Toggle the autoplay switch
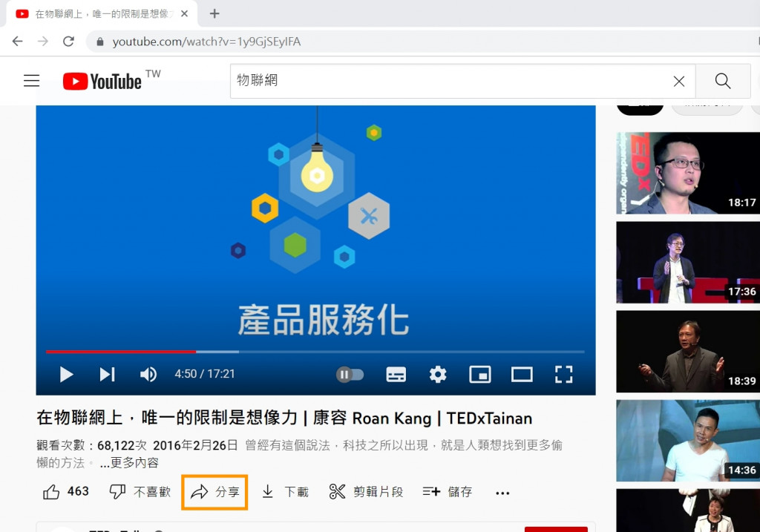Screen dimensions: 760x532 point(350,375)
